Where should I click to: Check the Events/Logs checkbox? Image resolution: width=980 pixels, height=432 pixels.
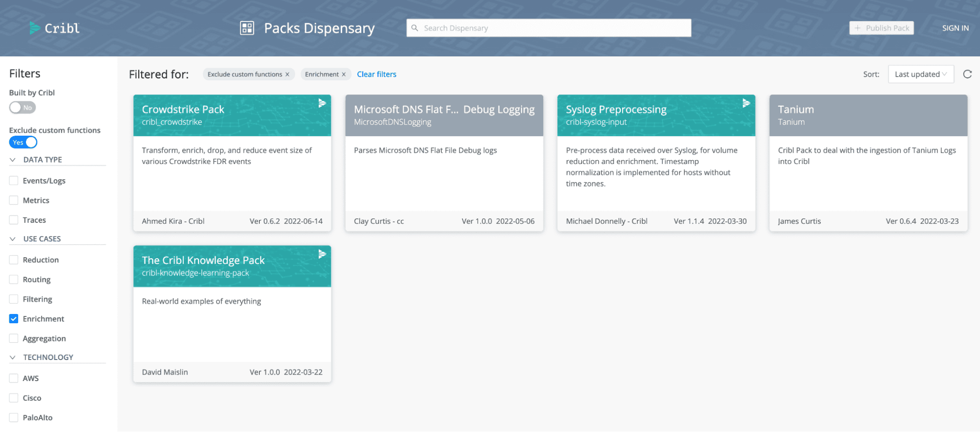[14, 181]
